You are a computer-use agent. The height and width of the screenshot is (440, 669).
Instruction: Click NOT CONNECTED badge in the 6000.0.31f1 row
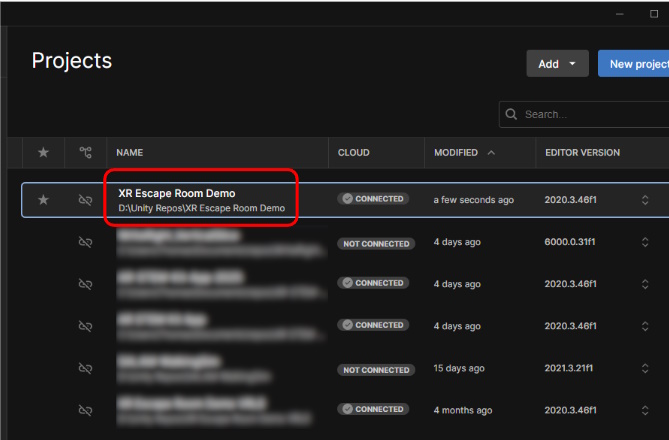[376, 244]
